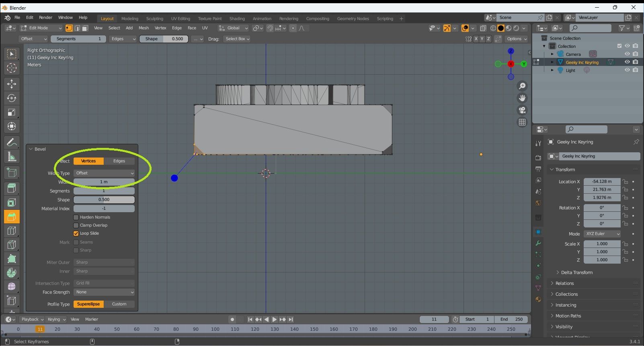Enable edge select mode
This screenshot has width=644, height=346.
(77, 28)
